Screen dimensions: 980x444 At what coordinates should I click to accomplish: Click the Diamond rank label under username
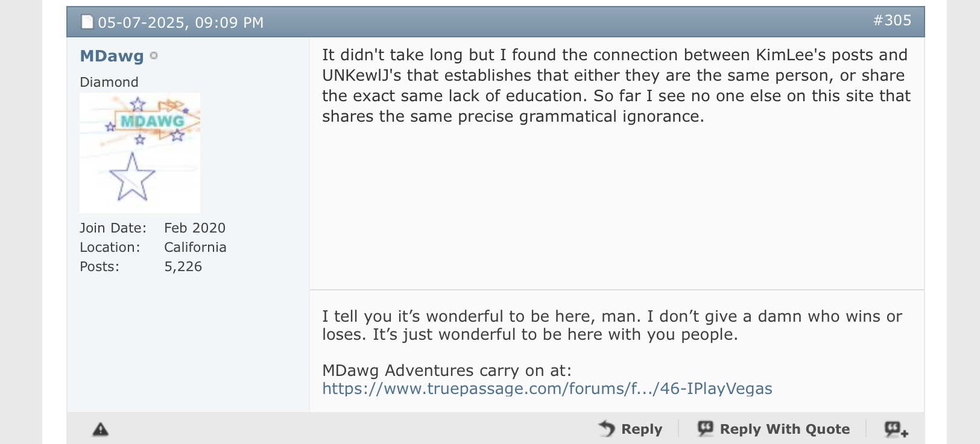pos(109,82)
